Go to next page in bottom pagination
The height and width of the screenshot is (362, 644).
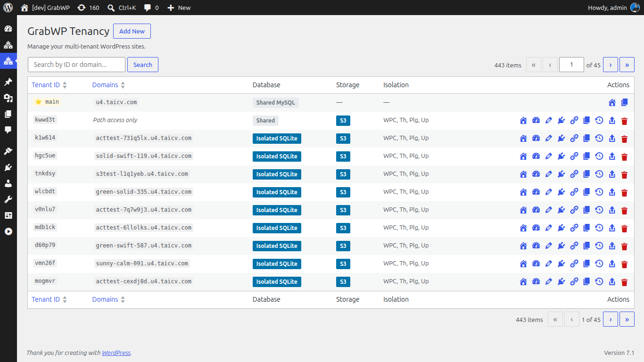click(x=611, y=319)
